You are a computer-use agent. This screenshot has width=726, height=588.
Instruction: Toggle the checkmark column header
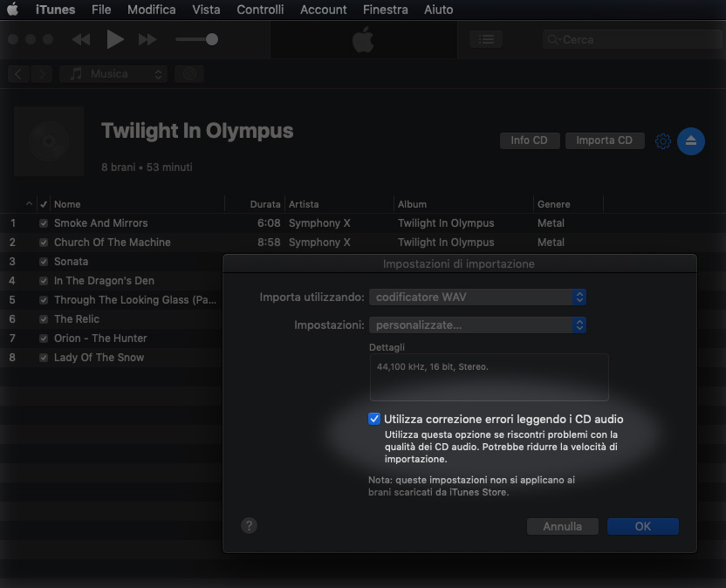[x=44, y=204]
